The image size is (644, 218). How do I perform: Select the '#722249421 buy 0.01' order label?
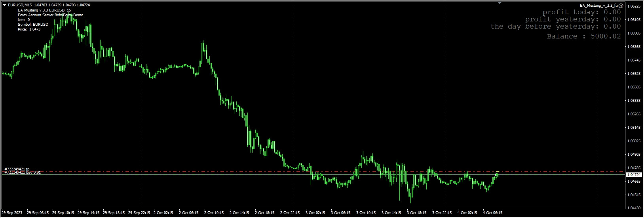[22, 172]
